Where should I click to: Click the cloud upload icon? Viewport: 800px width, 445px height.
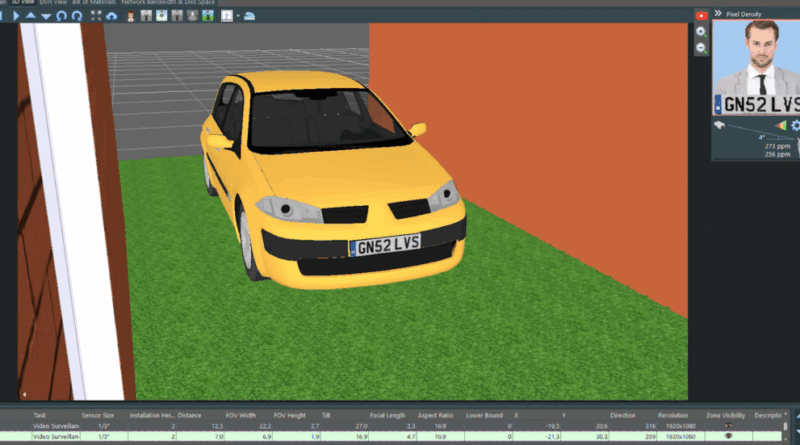(111, 16)
